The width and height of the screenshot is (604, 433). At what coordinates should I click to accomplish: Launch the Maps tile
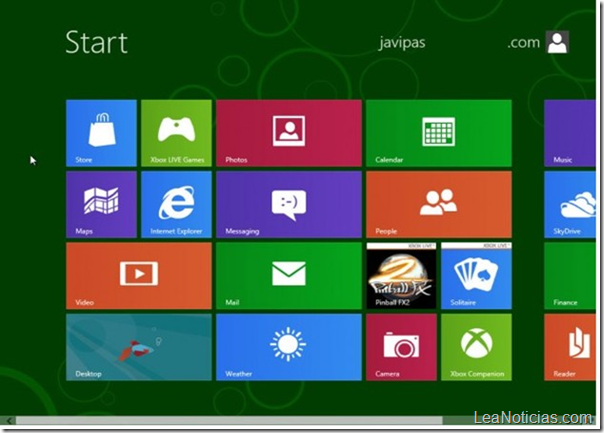click(x=101, y=205)
